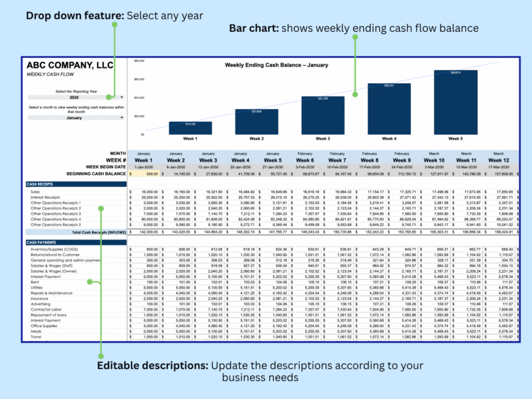The width and height of the screenshot is (532, 399).
Task: Select the Contractor Labor description label
Action: pos(46,309)
